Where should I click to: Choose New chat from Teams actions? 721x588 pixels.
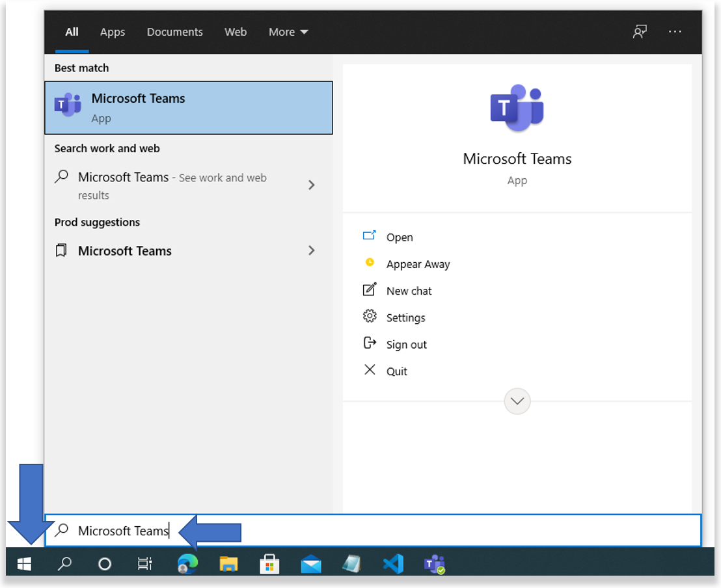[409, 291]
